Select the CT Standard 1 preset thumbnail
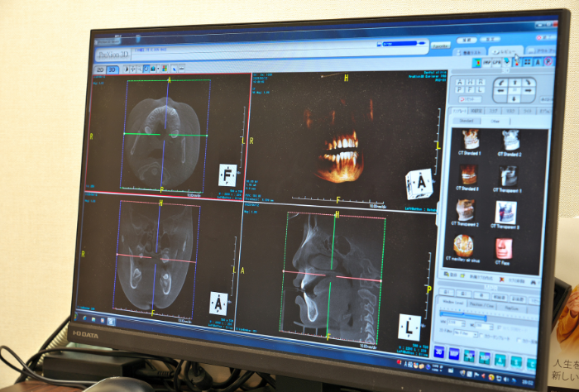The image size is (579, 392). [x=470, y=140]
